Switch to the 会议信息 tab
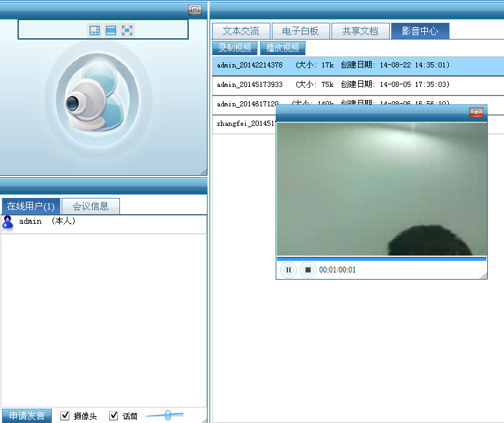The height and width of the screenshot is (423, 504). (91, 206)
